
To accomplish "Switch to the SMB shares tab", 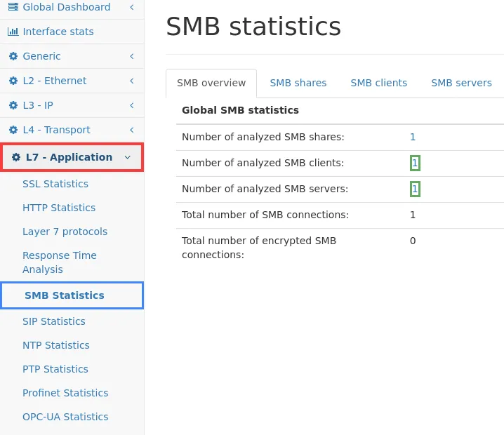I will tap(298, 83).
